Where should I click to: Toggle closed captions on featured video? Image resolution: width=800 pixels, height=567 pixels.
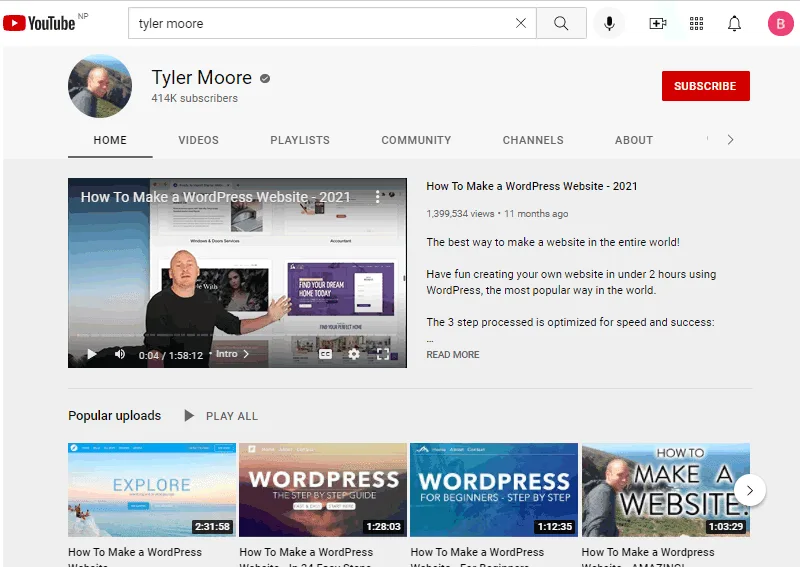click(325, 354)
